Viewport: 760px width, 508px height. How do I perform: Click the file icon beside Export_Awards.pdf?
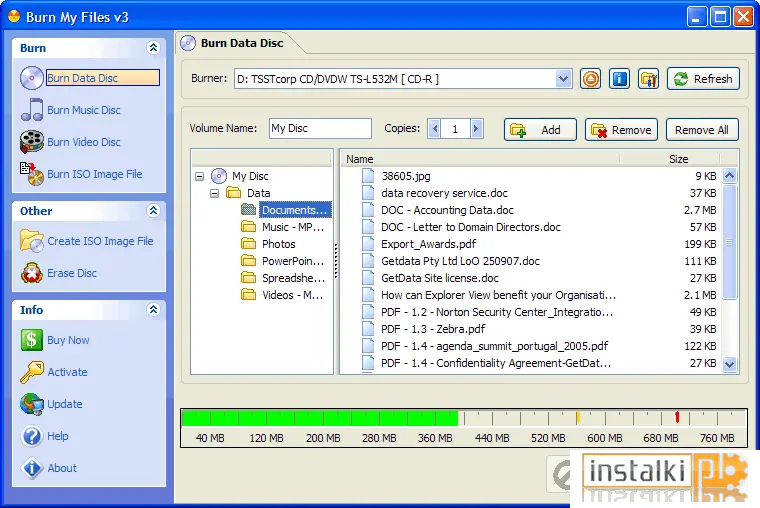click(x=368, y=244)
